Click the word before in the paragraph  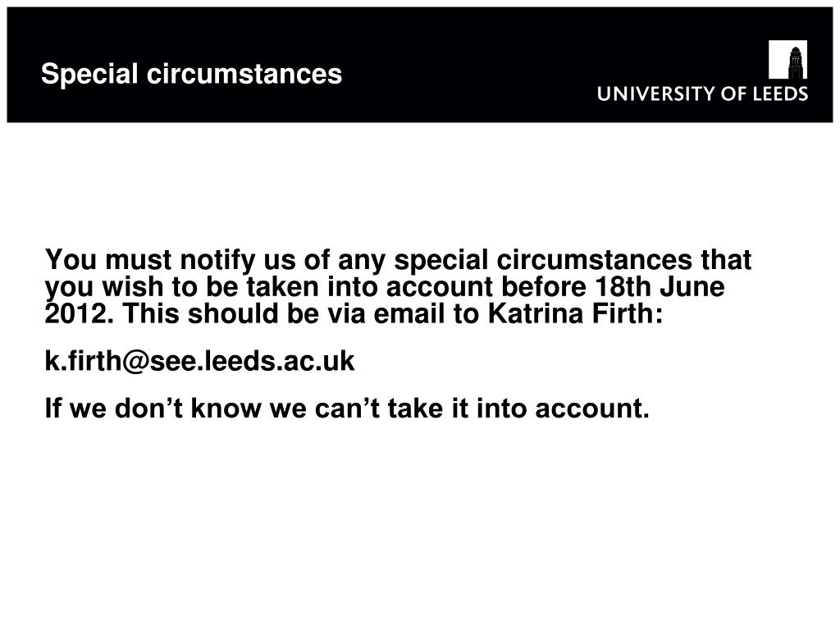[543, 286]
